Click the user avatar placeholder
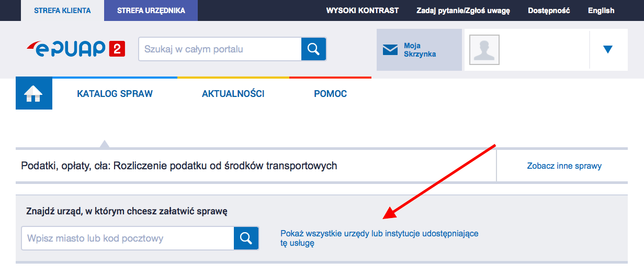 pos(484,50)
